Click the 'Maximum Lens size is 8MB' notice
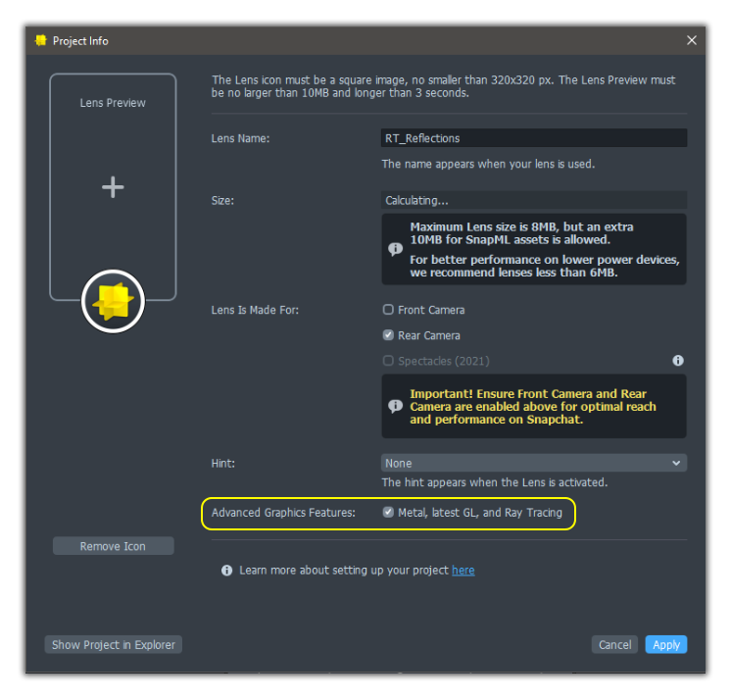The height and width of the screenshot is (700, 731). (x=534, y=249)
